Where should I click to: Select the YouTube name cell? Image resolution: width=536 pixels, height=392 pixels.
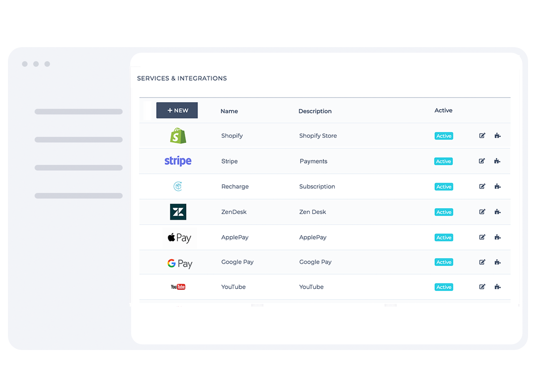(233, 287)
